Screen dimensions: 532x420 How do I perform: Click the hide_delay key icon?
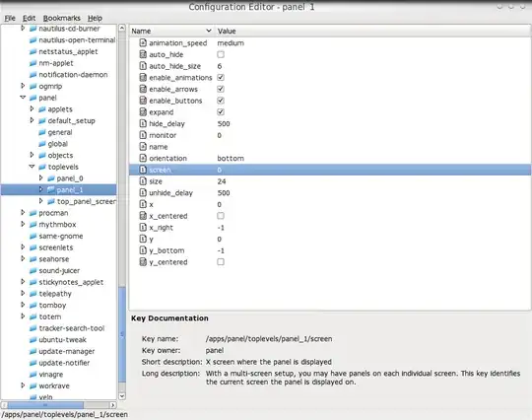(143, 123)
